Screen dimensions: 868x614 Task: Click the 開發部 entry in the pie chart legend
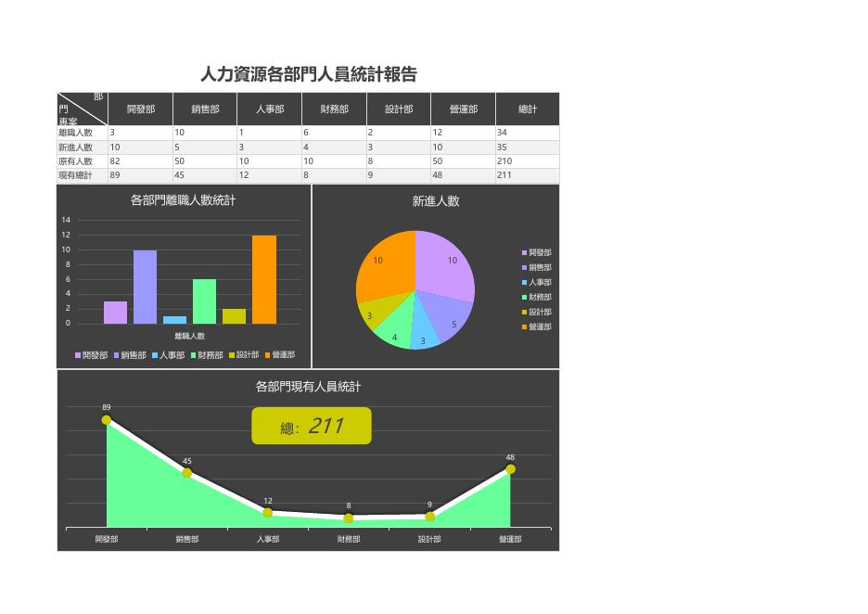(536, 252)
